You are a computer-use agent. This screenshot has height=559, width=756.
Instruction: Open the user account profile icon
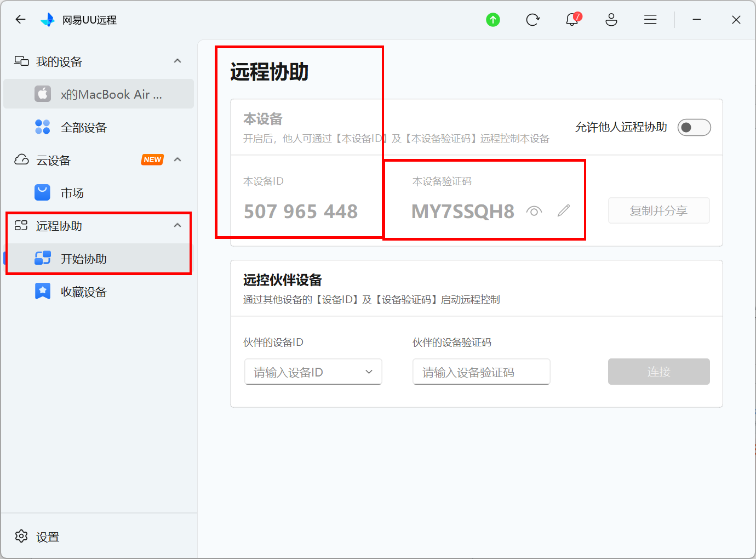pos(611,20)
